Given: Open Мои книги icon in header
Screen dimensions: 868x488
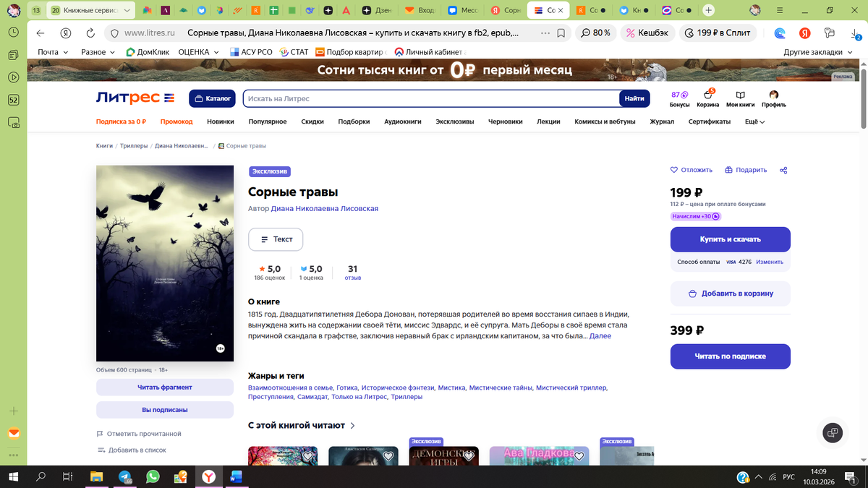Looking at the screenshot, I should [x=740, y=99].
